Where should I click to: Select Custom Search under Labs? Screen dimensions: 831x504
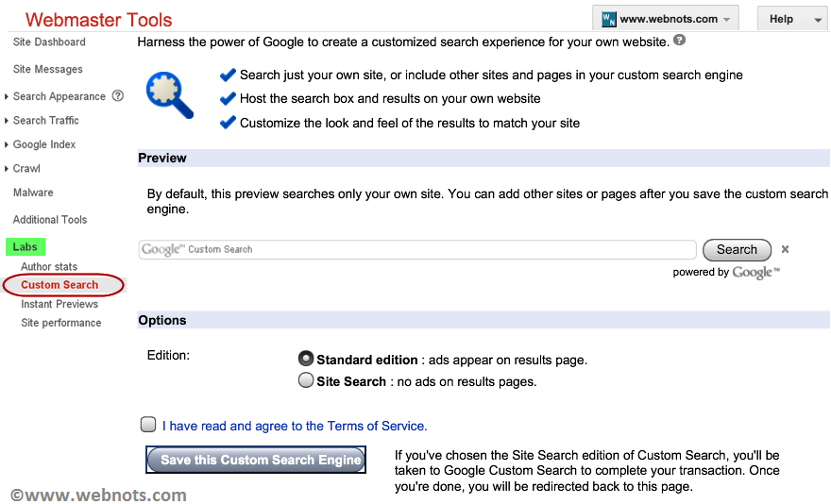tap(59, 285)
